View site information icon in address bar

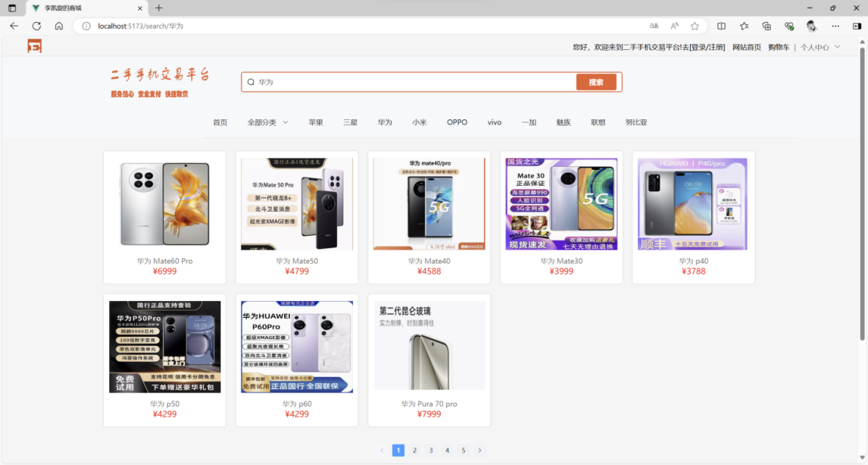[x=86, y=26]
